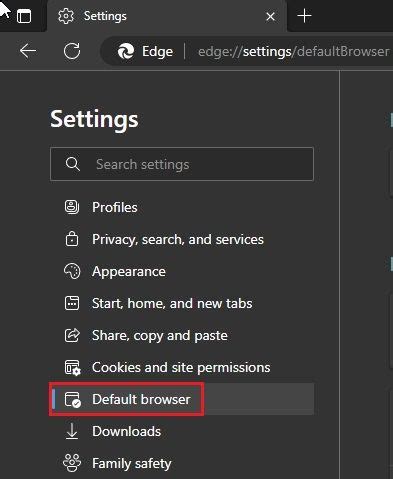Click the Profiles sidebar icon
The height and width of the screenshot is (479, 393).
click(72, 207)
